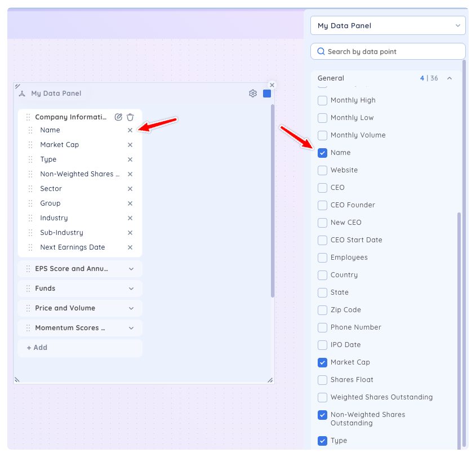Delete the Company Information group
476x457 pixels.
(x=130, y=117)
